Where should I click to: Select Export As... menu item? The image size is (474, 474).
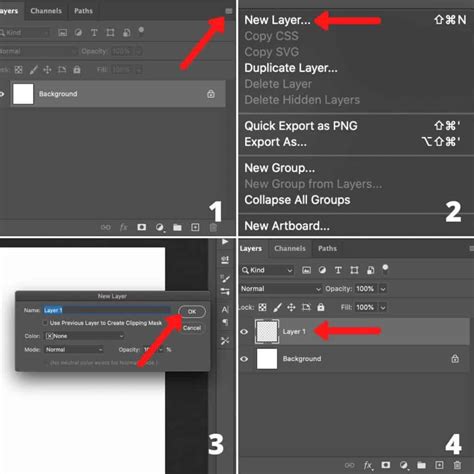click(275, 142)
